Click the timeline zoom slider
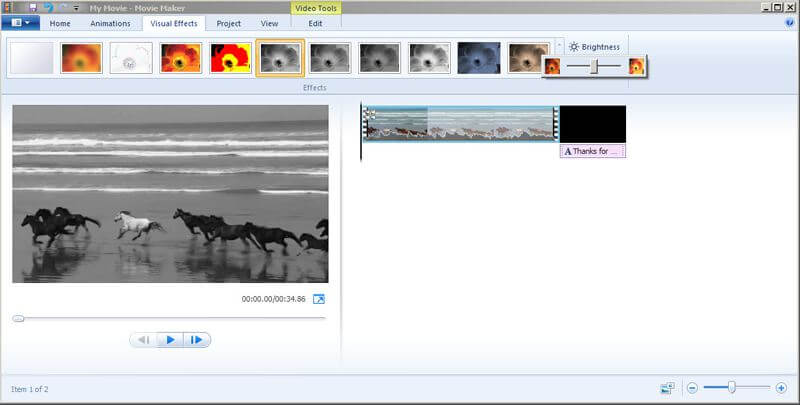This screenshot has width=800, height=405. 732,387
